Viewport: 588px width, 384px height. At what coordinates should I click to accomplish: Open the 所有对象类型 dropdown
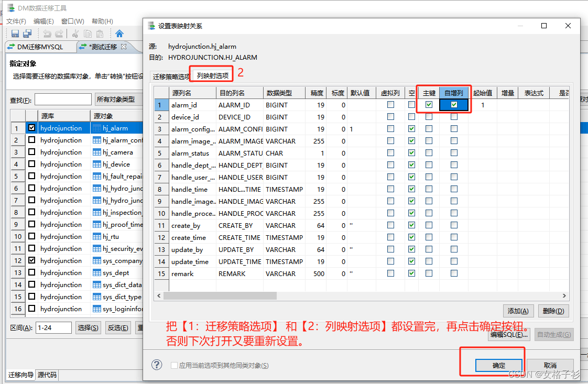[119, 100]
